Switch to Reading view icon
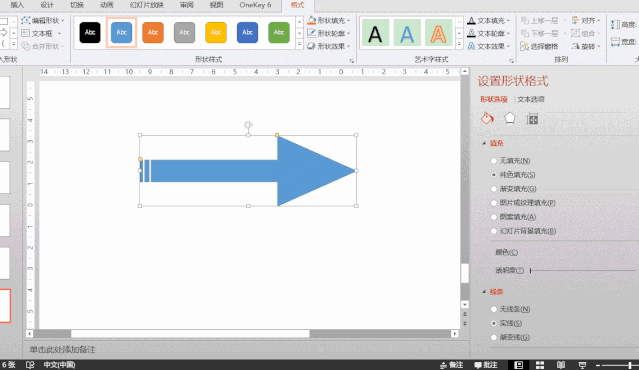Screen dimensions: 639x370 (x=561, y=365)
